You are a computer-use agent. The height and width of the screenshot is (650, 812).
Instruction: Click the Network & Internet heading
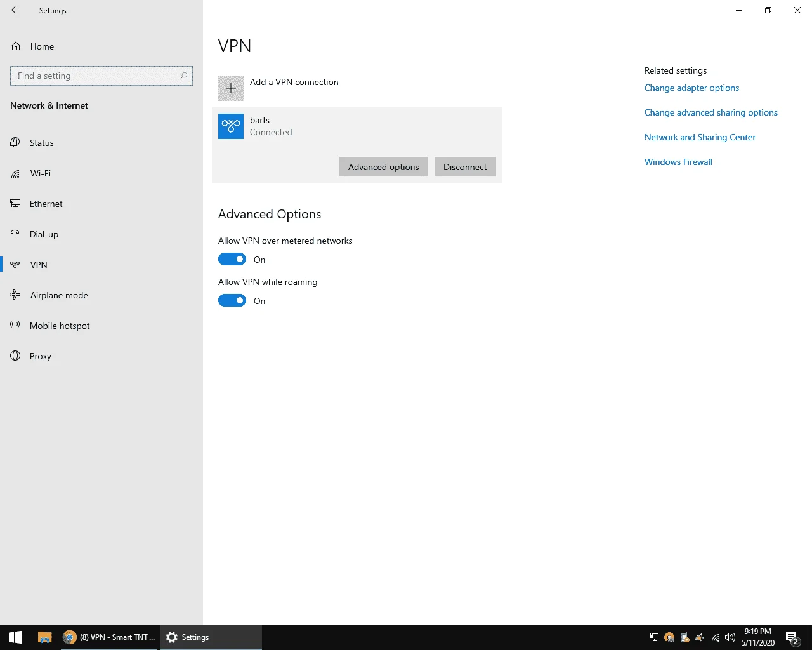tap(49, 105)
